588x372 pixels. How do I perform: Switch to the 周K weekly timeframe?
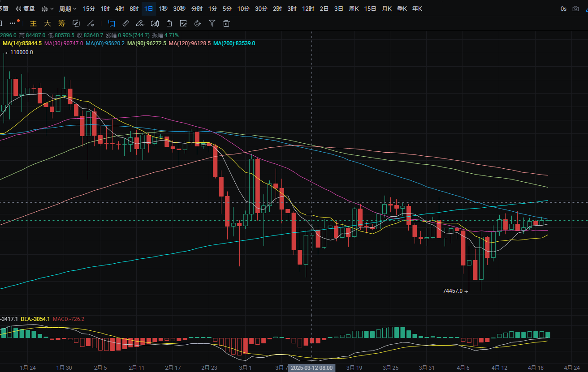pyautogui.click(x=354, y=9)
